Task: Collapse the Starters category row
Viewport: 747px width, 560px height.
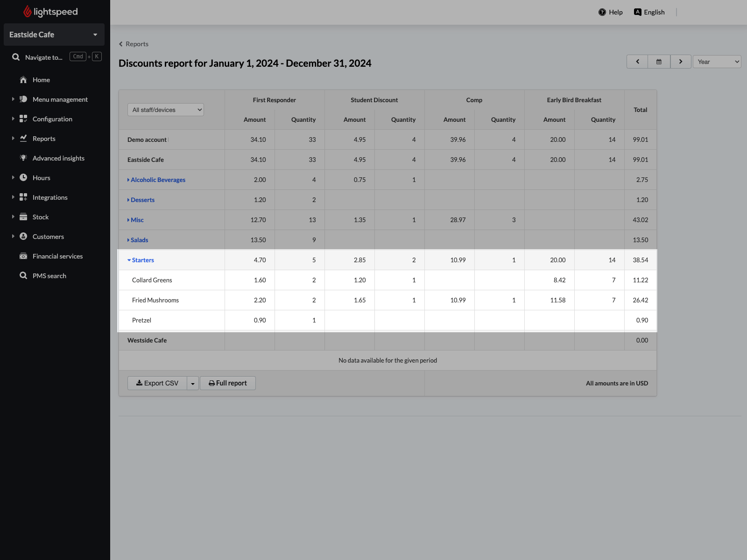Action: tap(141, 260)
